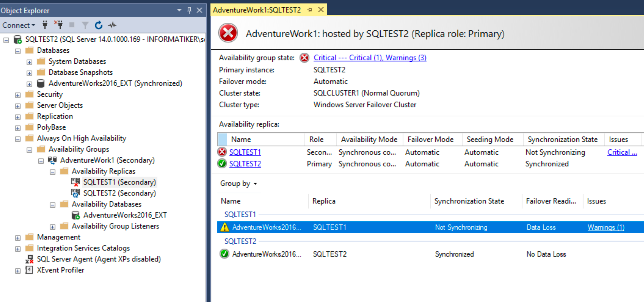Open the SQLTEST1 replica link

pyautogui.click(x=245, y=152)
